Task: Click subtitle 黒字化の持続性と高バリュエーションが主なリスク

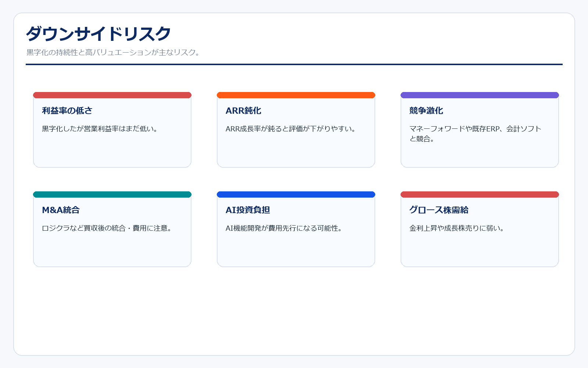Action: pos(113,52)
